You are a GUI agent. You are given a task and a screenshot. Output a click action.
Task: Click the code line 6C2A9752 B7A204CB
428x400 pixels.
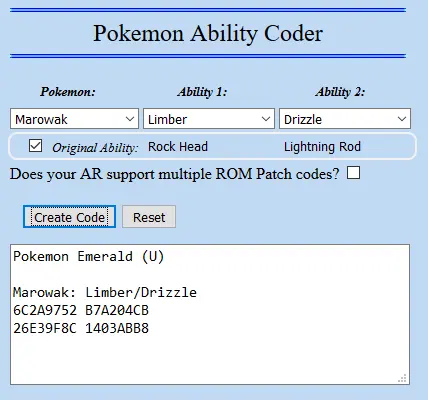pos(81,310)
